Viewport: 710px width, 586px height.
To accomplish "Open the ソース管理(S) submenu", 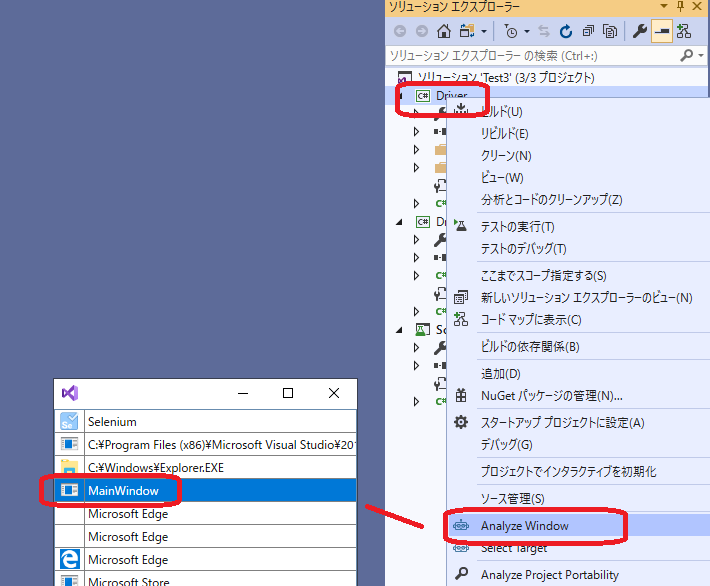I will coord(512,499).
